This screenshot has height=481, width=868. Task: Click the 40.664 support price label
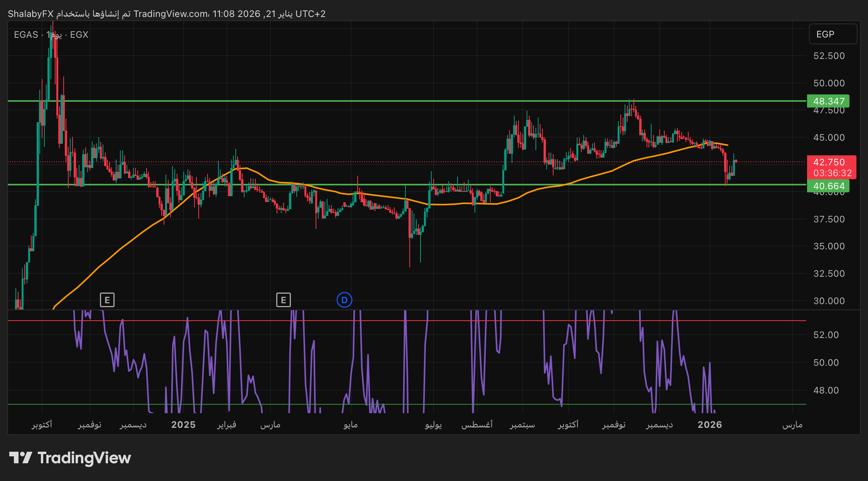click(828, 187)
